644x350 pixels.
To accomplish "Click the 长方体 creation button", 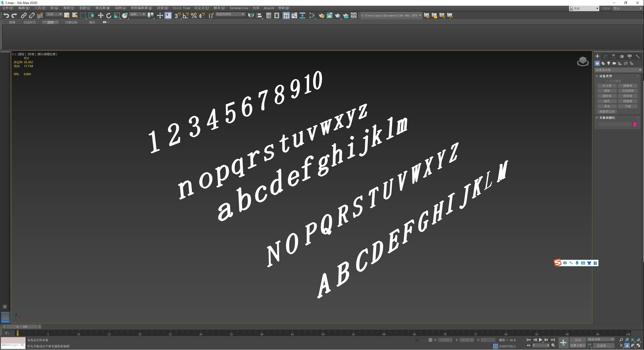I will (607, 86).
